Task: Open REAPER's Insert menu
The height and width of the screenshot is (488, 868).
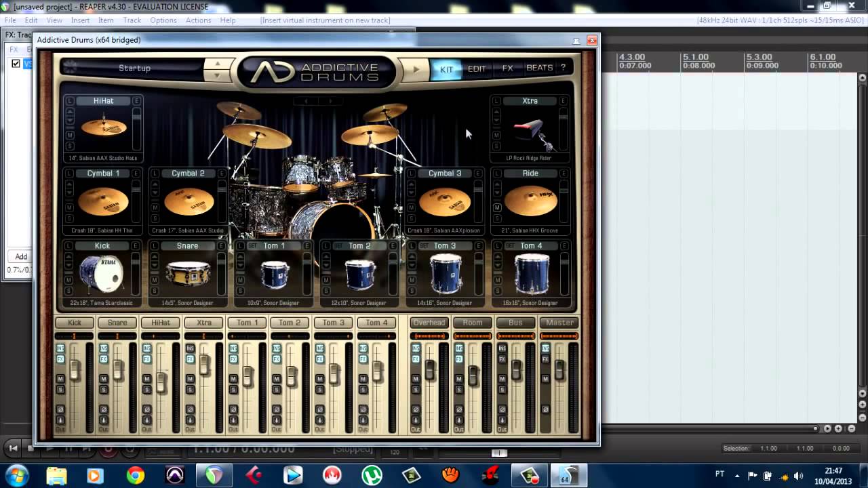Action: (80, 20)
